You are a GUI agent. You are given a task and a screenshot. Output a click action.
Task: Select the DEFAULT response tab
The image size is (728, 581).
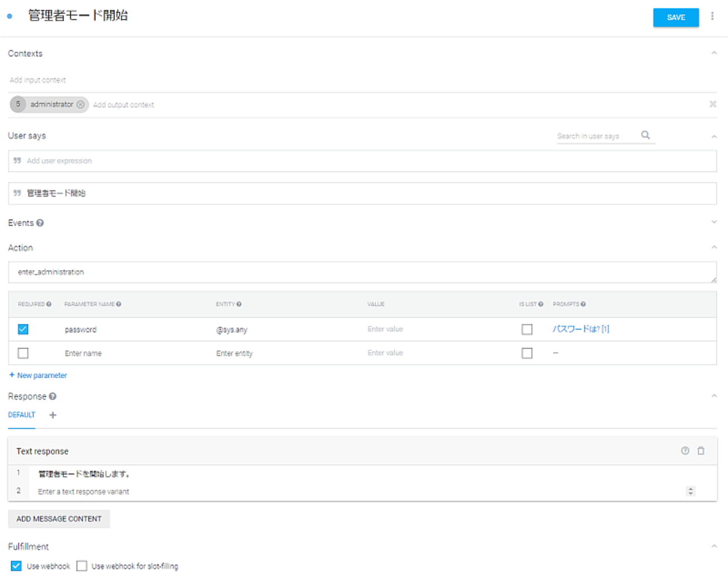pyautogui.click(x=21, y=415)
